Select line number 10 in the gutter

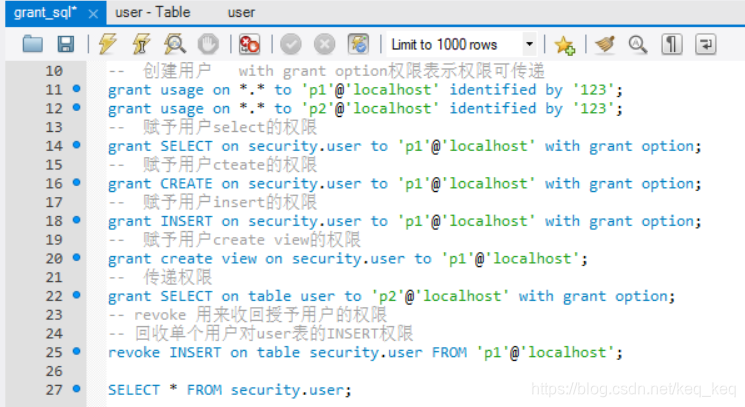[x=54, y=71]
